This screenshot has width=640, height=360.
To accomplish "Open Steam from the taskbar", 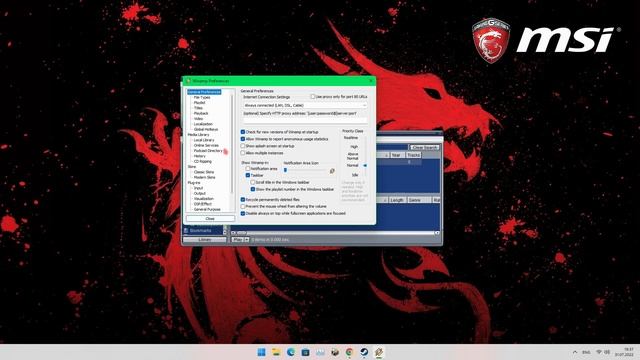I will (364, 352).
